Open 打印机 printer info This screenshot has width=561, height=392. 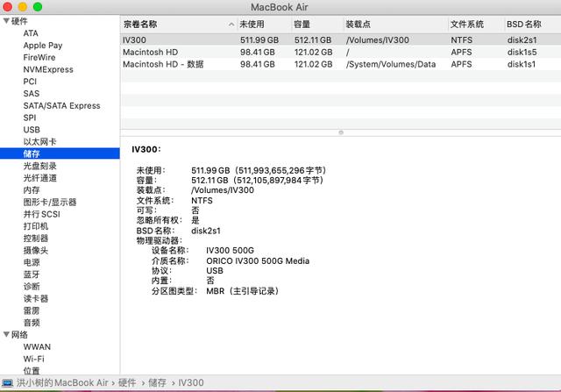(x=36, y=226)
